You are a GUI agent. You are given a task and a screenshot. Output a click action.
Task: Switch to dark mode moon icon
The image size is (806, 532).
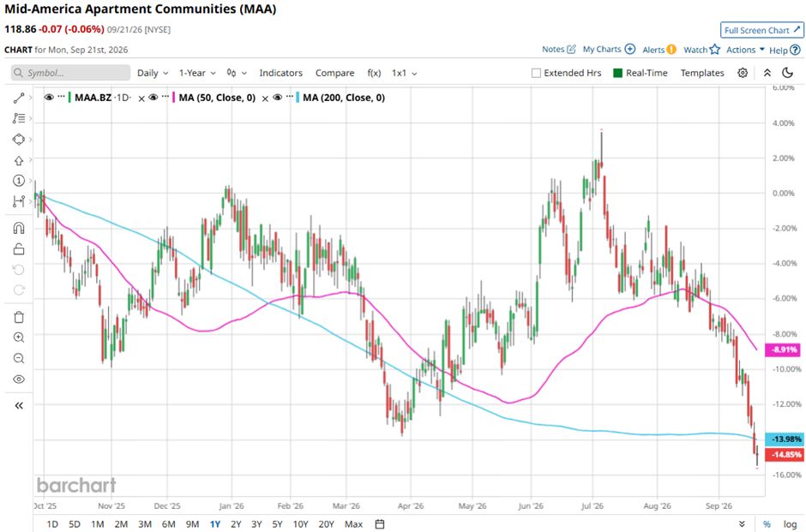tap(787, 73)
